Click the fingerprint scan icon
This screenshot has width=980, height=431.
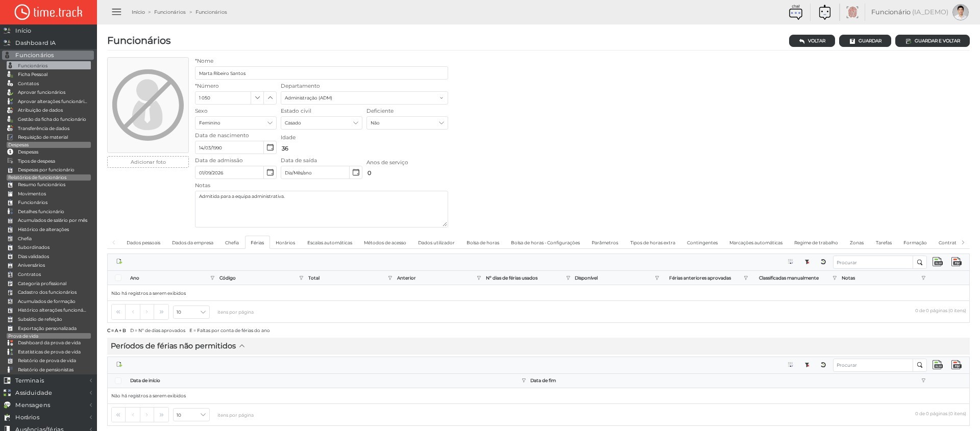click(852, 12)
